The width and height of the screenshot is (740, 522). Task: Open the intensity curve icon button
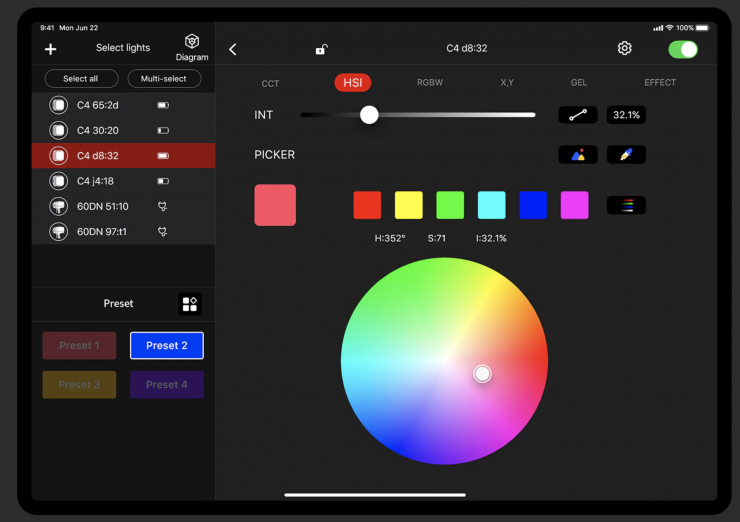[x=578, y=115]
